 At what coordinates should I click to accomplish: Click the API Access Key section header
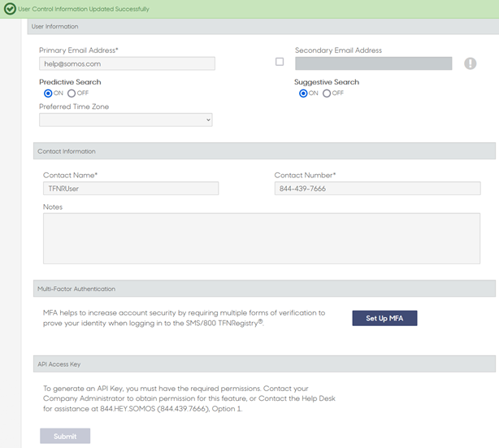(x=264, y=364)
